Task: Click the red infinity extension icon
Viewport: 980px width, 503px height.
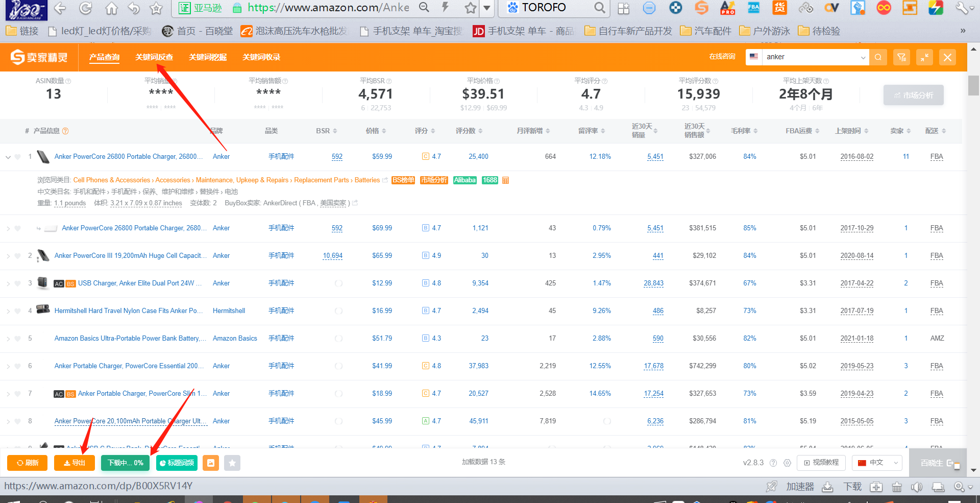Action: click(884, 8)
